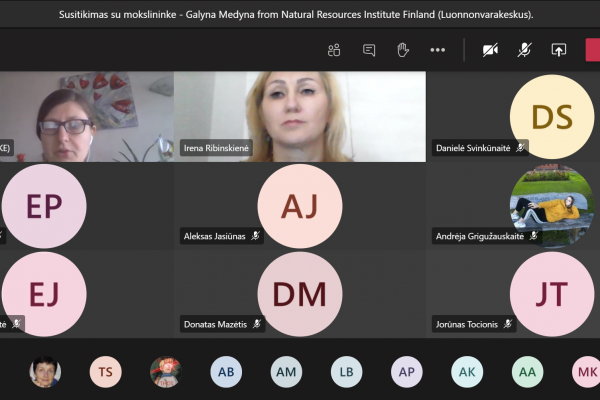Open Andrėja Grigužauskaitė profile photo

pos(552,206)
